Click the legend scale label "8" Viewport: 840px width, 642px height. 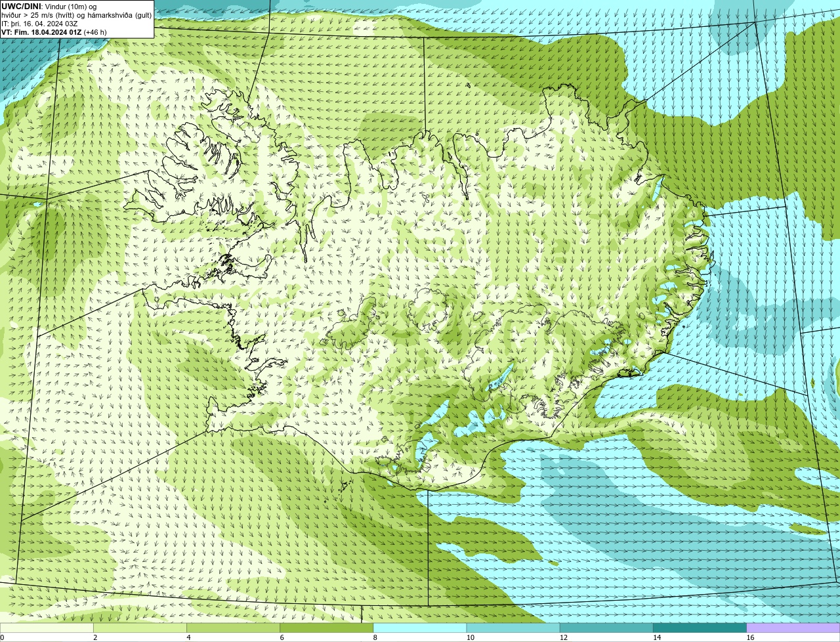click(x=375, y=637)
